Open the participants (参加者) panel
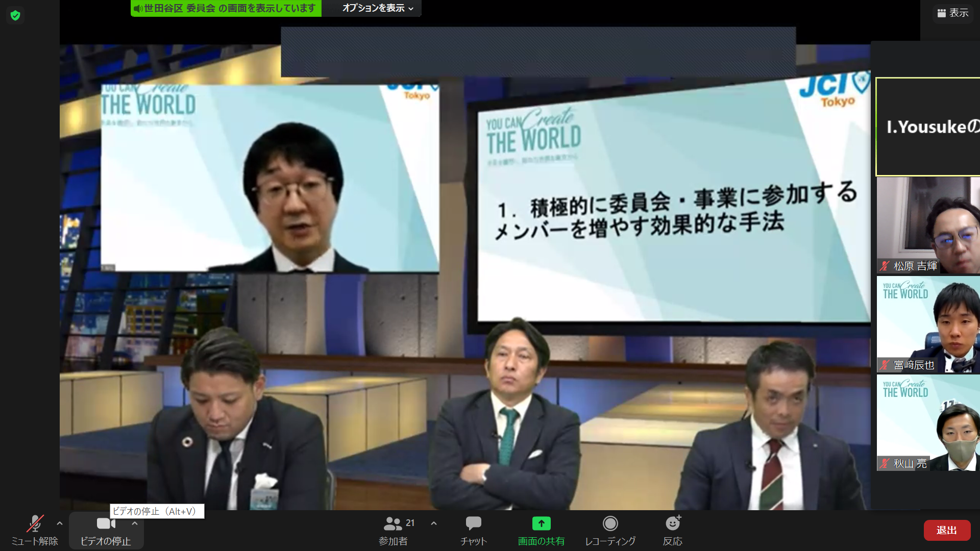Image resolution: width=980 pixels, height=551 pixels. pos(393,523)
